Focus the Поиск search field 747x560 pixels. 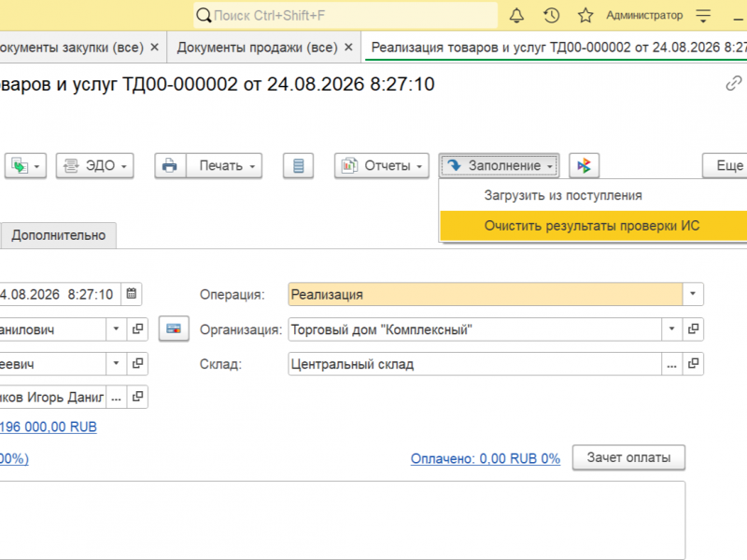click(x=345, y=16)
